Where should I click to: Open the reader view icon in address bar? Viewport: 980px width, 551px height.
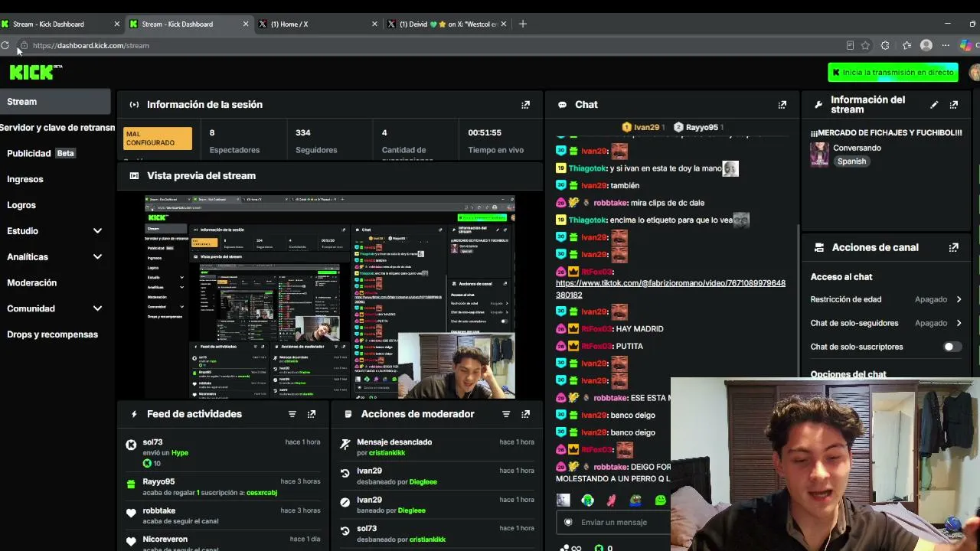pyautogui.click(x=850, y=46)
